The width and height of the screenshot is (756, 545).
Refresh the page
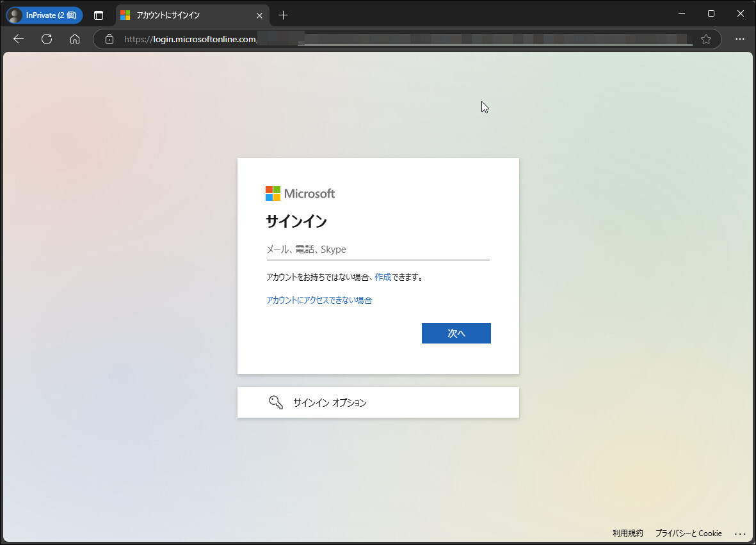47,39
